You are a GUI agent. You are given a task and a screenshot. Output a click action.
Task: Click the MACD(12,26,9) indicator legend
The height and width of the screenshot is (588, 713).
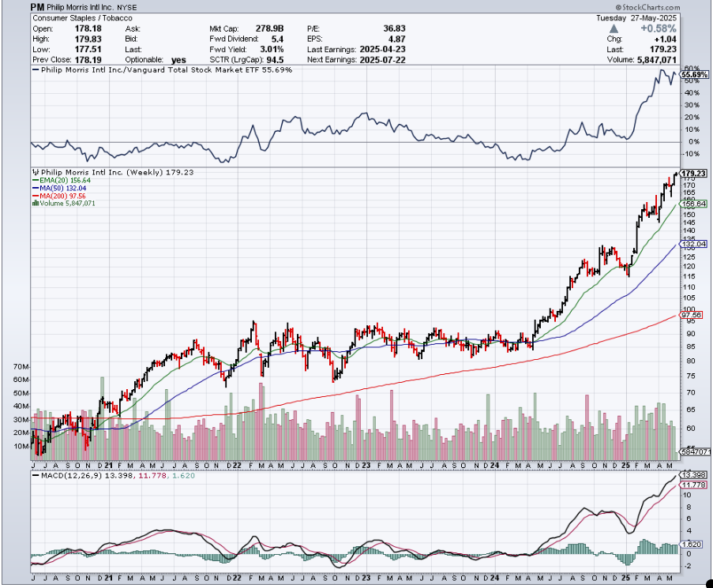coord(113,476)
